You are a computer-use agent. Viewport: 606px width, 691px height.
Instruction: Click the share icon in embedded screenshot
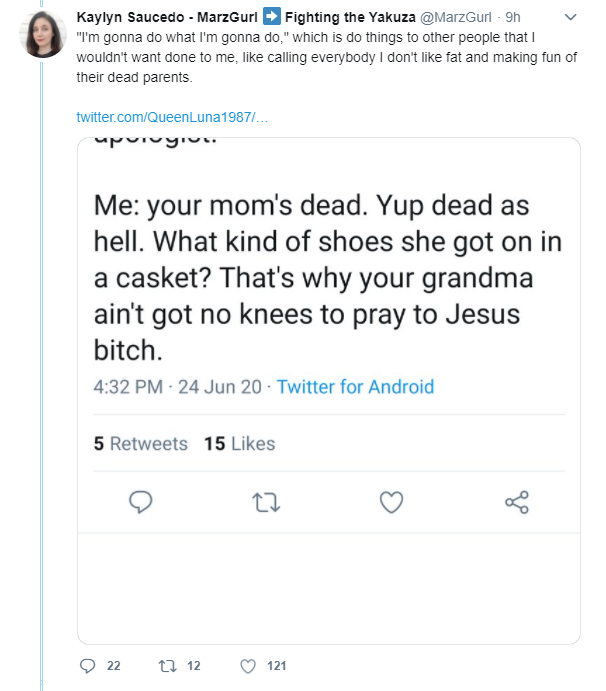517,502
